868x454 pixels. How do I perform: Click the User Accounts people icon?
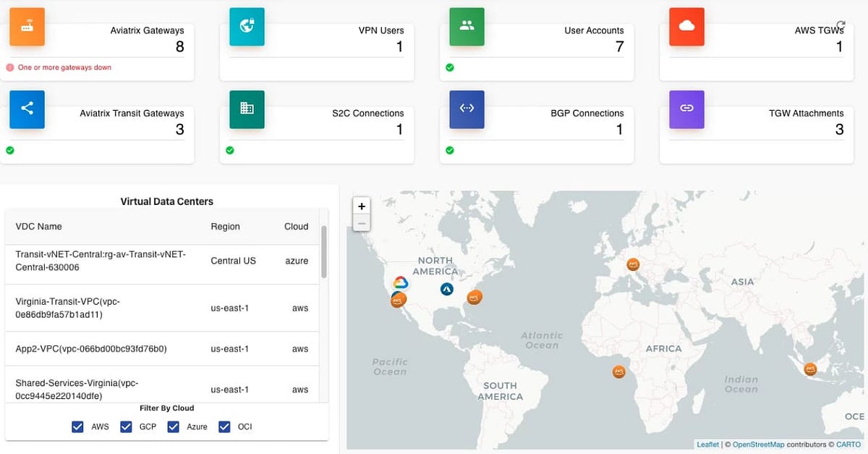click(467, 27)
